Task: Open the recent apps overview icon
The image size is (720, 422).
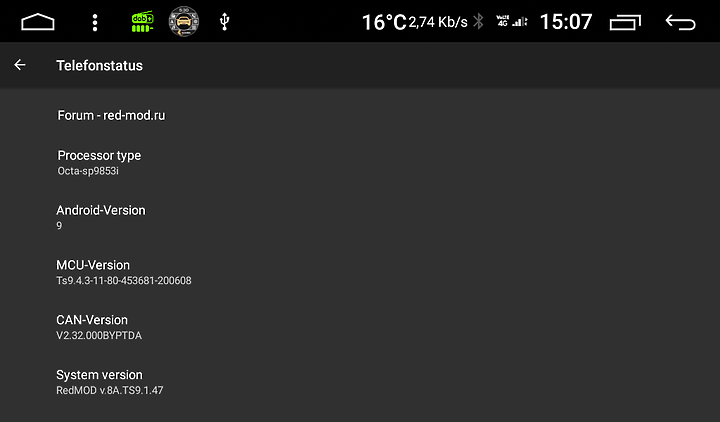Action: point(625,22)
